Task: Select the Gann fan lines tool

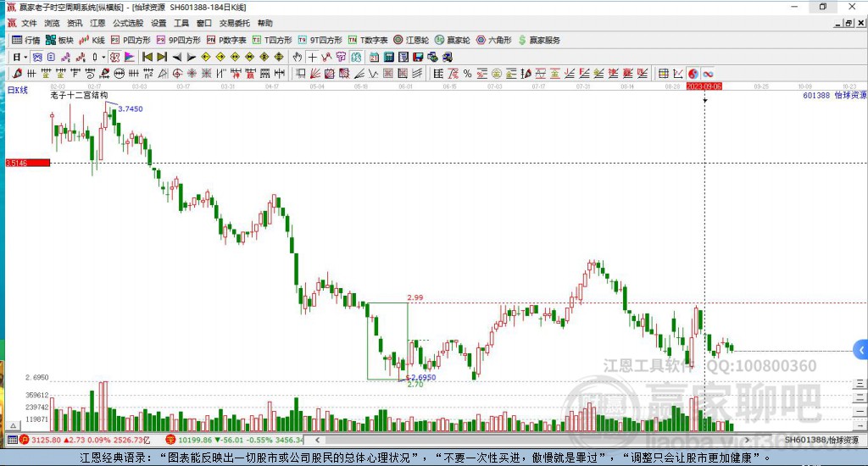Action: [315, 74]
